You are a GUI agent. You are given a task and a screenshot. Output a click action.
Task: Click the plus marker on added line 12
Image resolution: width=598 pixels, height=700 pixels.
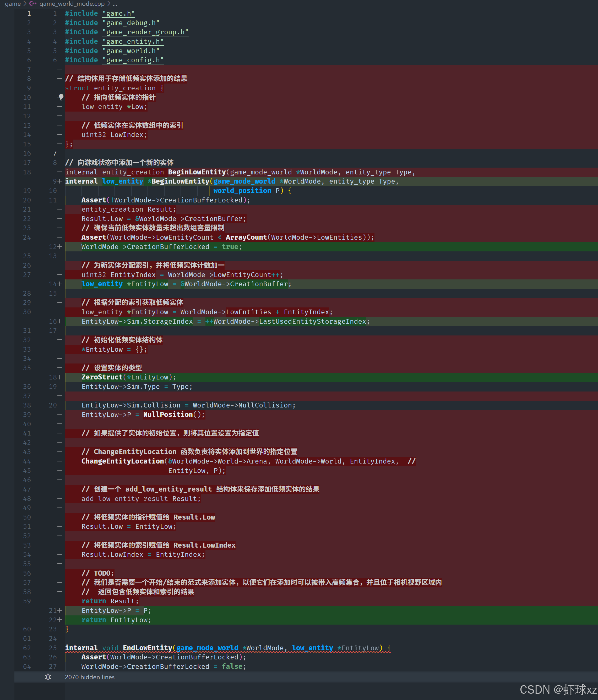(x=60, y=247)
